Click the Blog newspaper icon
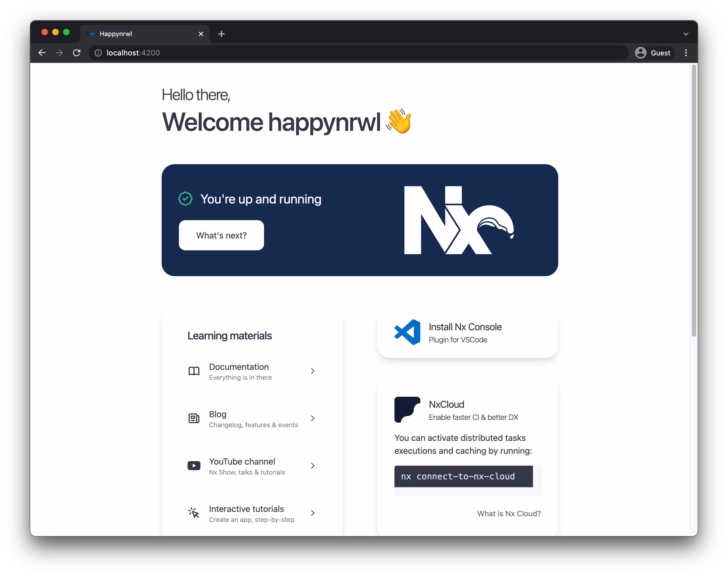Image resolution: width=728 pixels, height=576 pixels. click(x=194, y=418)
